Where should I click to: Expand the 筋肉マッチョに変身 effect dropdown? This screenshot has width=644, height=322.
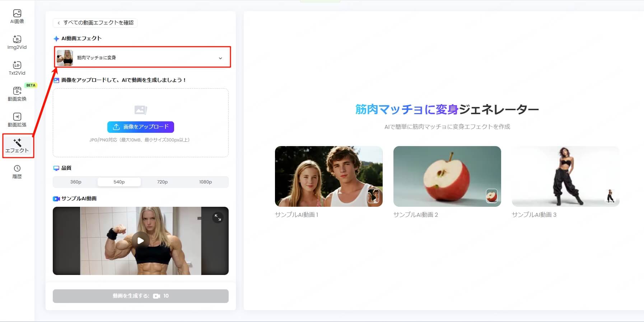pos(142,57)
